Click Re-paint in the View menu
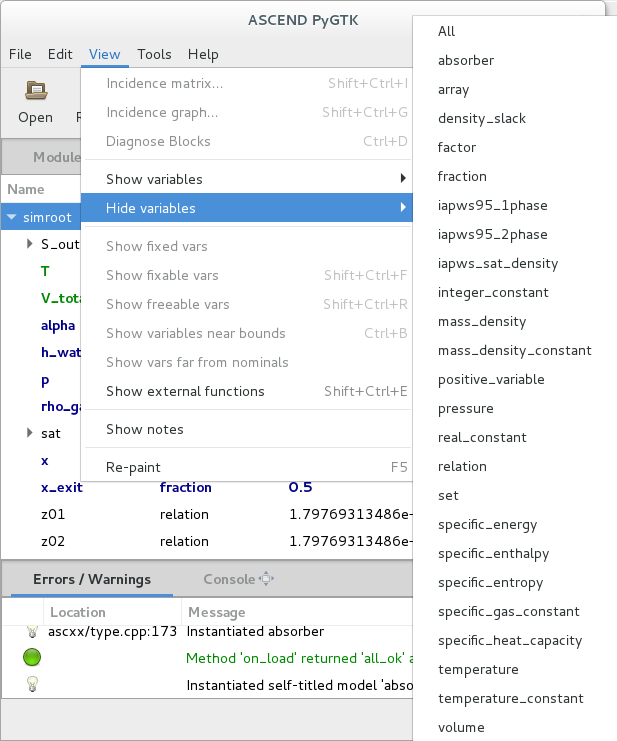 [133, 467]
